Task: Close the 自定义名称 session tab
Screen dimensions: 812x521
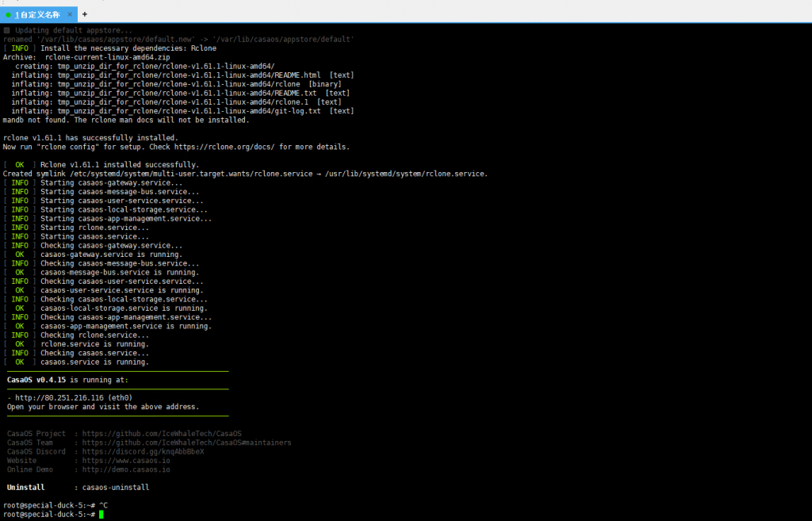Action: point(71,14)
